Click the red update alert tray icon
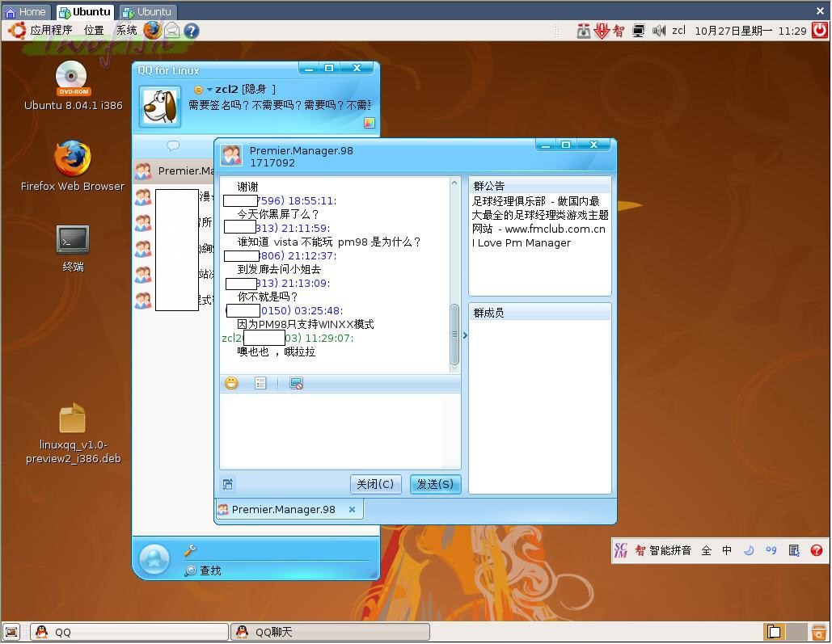This screenshot has width=832, height=644. (x=602, y=31)
